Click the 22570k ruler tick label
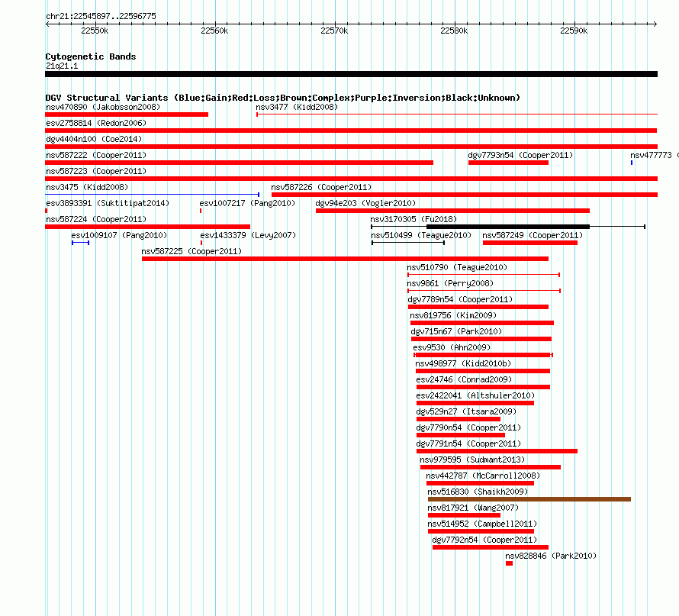This screenshot has height=616, width=679. 334,31
